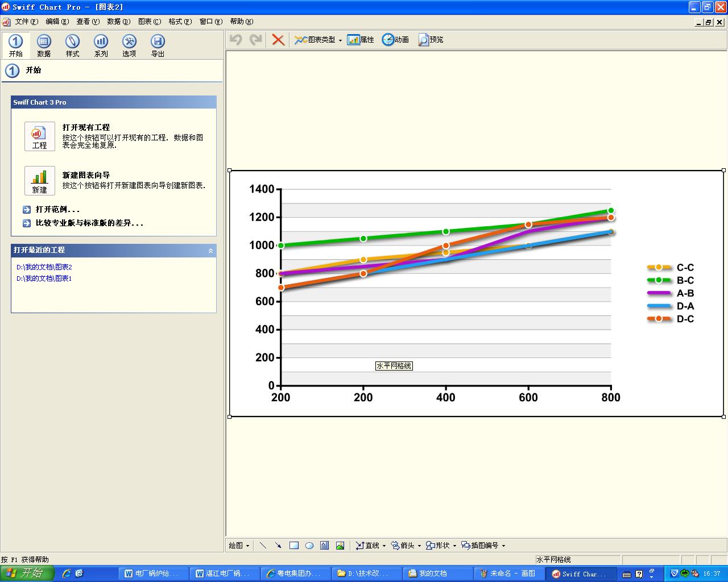Open the 图表 (Chart) menu
This screenshot has height=582, width=728.
[x=149, y=22]
